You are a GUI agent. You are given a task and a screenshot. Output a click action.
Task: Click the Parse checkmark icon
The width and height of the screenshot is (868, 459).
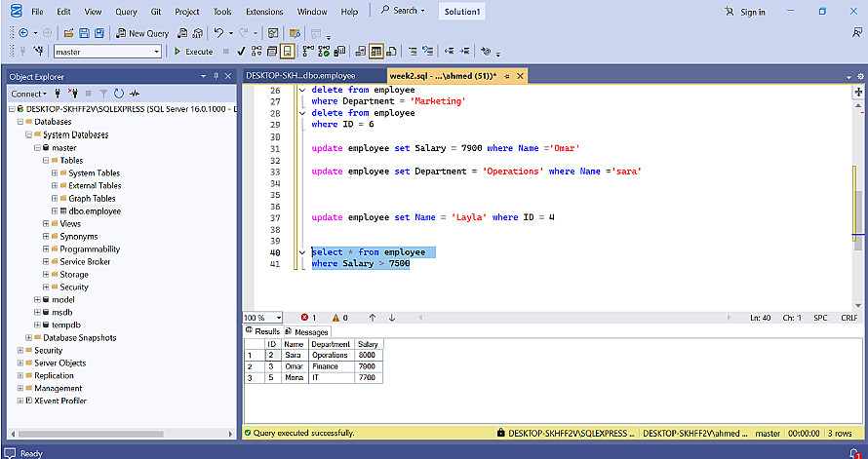[241, 52]
